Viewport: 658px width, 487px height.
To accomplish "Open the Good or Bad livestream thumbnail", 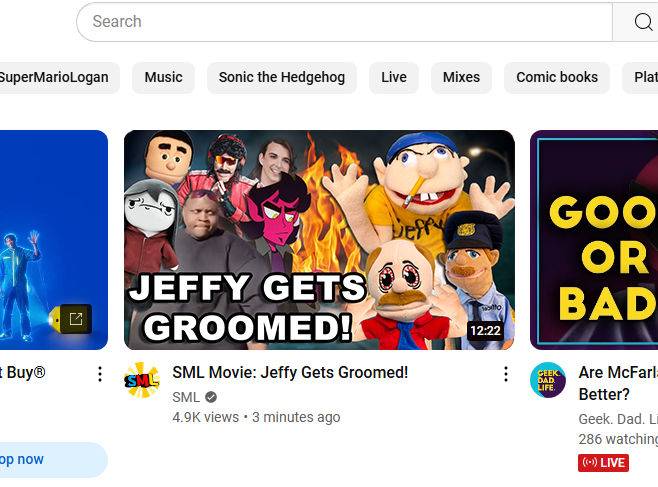I will tap(594, 240).
